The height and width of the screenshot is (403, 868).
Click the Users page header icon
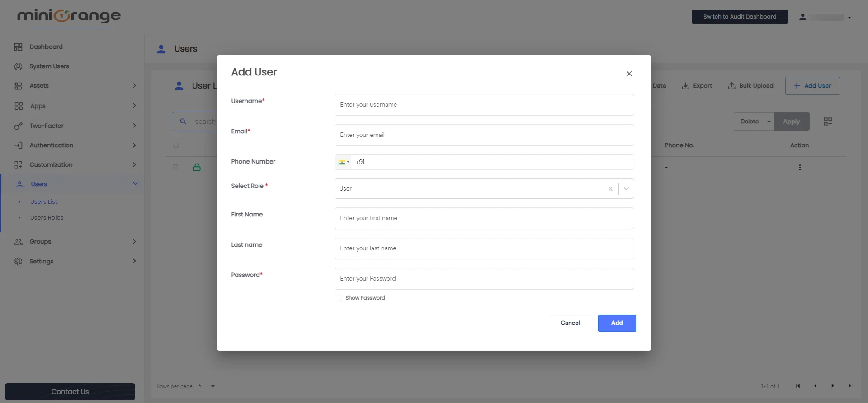coord(161,49)
